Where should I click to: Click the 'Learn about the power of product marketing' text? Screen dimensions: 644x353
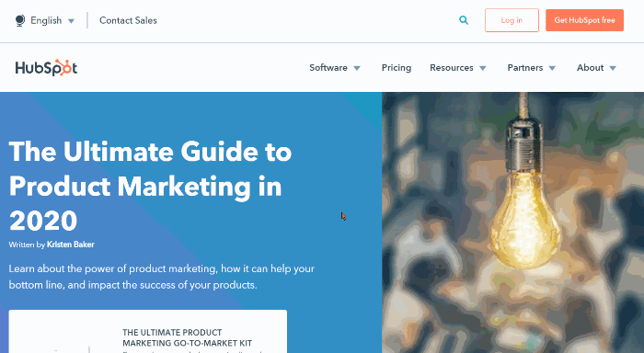click(x=161, y=277)
